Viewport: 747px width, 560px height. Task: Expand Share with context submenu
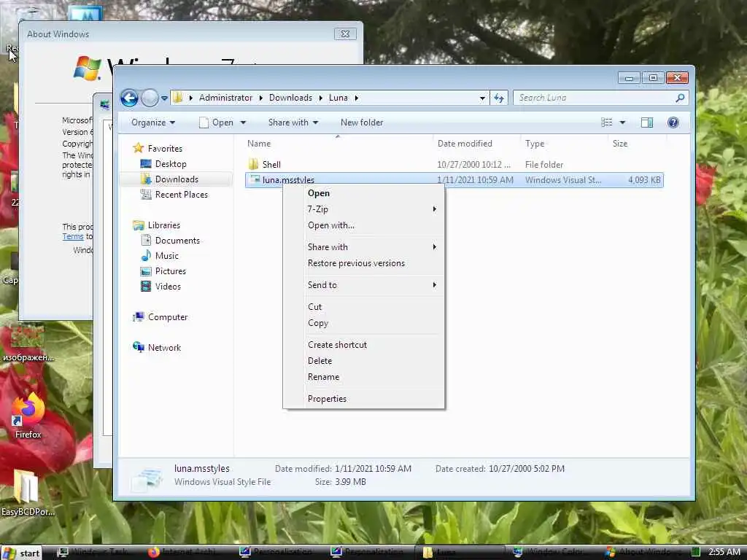pyautogui.click(x=364, y=247)
